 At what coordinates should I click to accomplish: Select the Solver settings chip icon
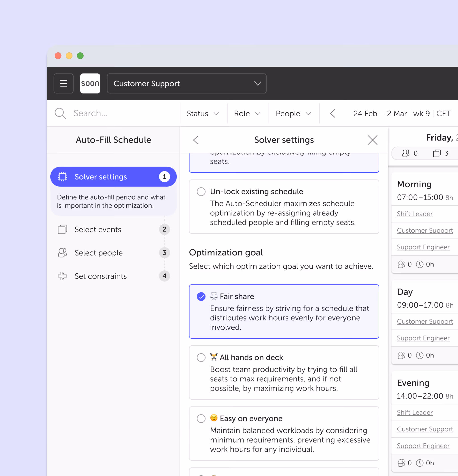pyautogui.click(x=63, y=176)
